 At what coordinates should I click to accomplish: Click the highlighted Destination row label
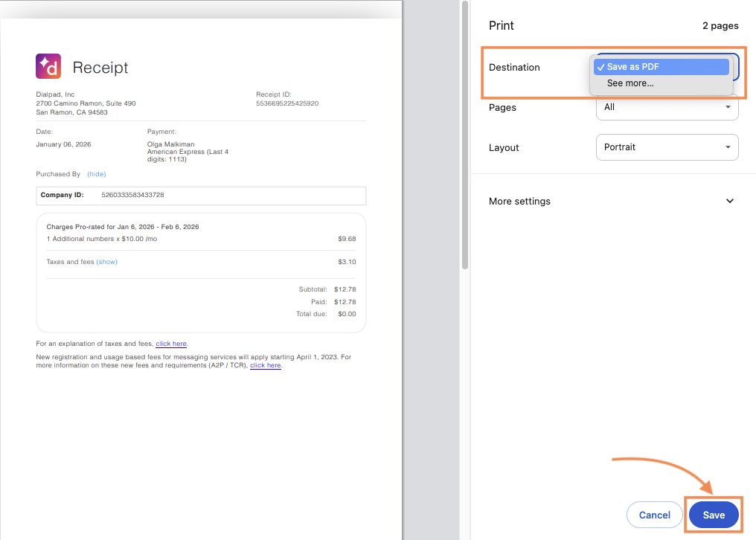coord(514,67)
